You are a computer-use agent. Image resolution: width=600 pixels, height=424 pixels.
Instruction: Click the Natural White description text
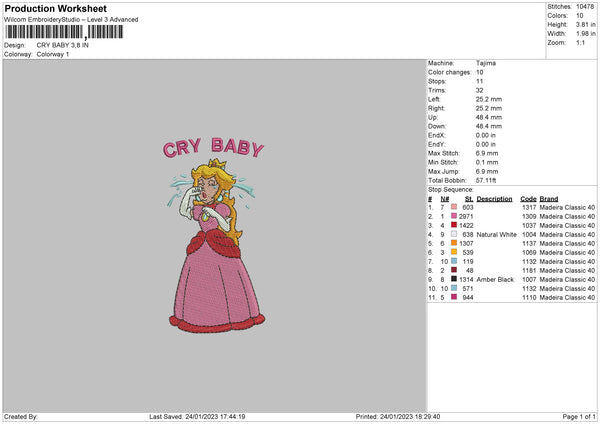[x=497, y=234]
